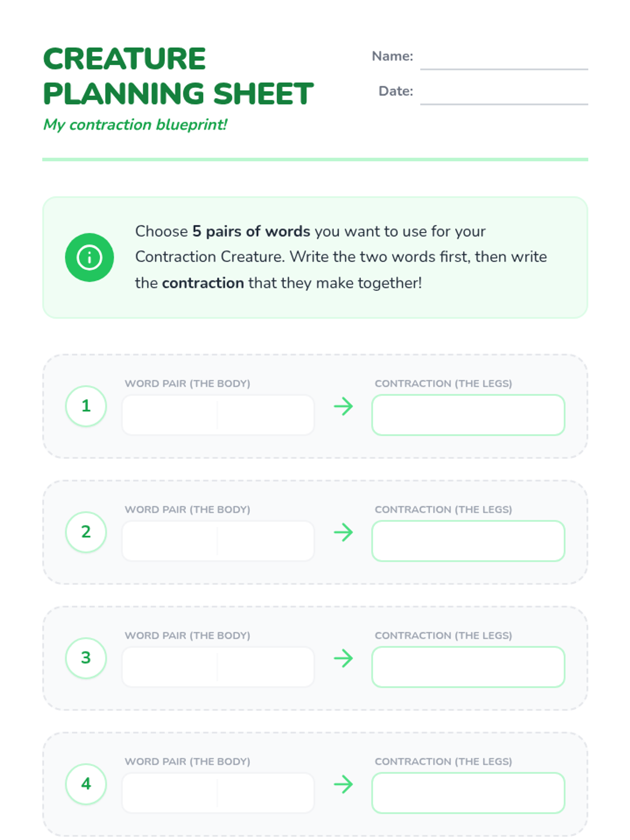Click the arrow icon in row 3
The height and width of the screenshot is (840, 630).
coord(343,658)
